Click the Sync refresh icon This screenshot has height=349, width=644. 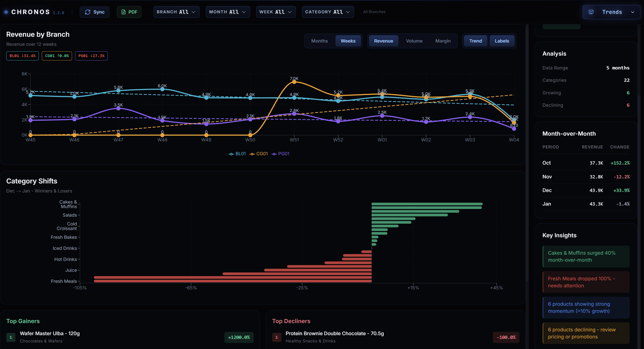88,12
